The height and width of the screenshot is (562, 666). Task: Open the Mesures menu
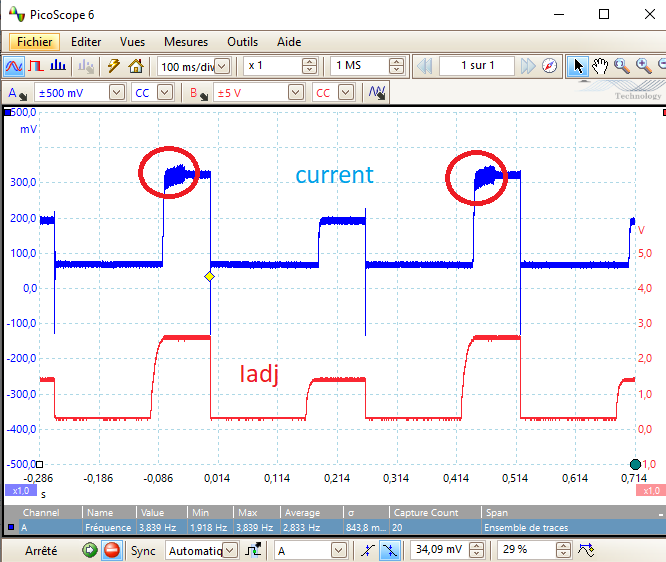pyautogui.click(x=186, y=42)
